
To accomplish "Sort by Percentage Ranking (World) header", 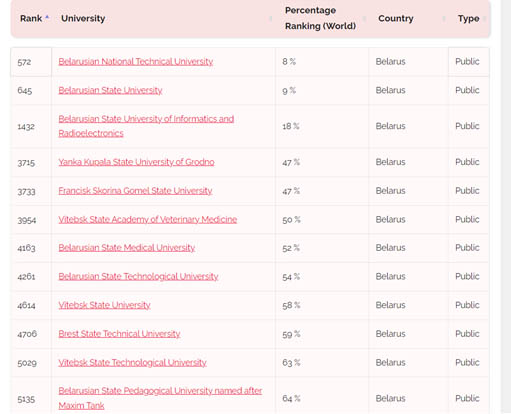I will coord(320,18).
